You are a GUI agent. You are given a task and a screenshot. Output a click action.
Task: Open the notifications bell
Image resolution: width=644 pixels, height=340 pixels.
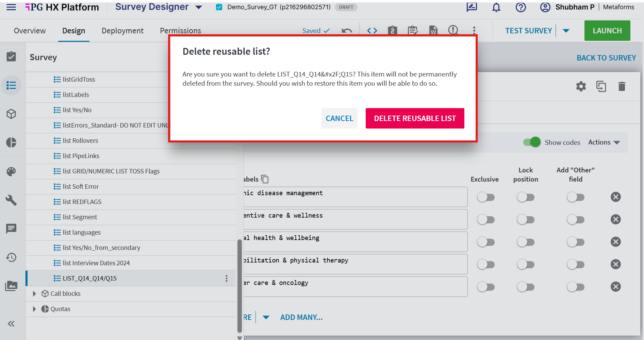(x=496, y=7)
